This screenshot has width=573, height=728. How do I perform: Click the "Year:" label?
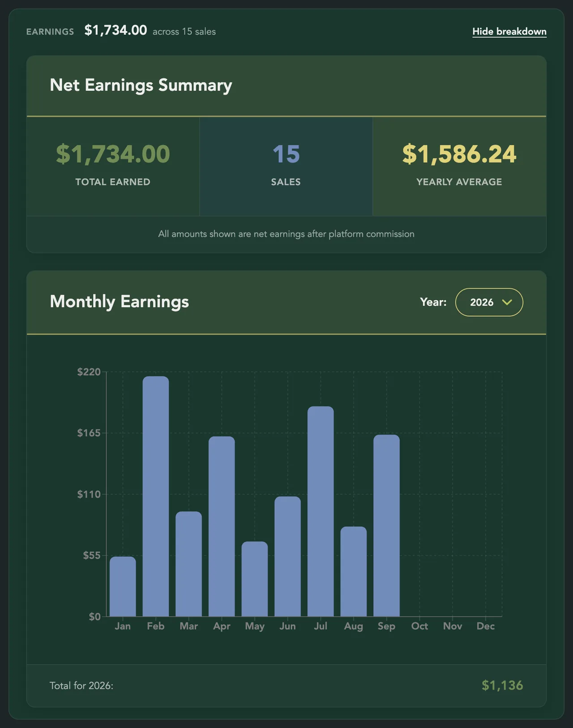pos(433,302)
